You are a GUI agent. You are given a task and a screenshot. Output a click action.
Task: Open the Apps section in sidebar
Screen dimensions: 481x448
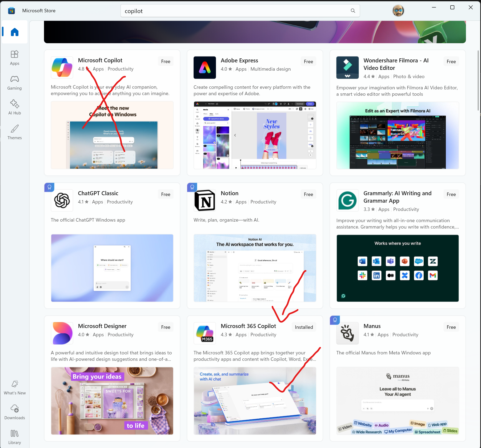tap(15, 58)
